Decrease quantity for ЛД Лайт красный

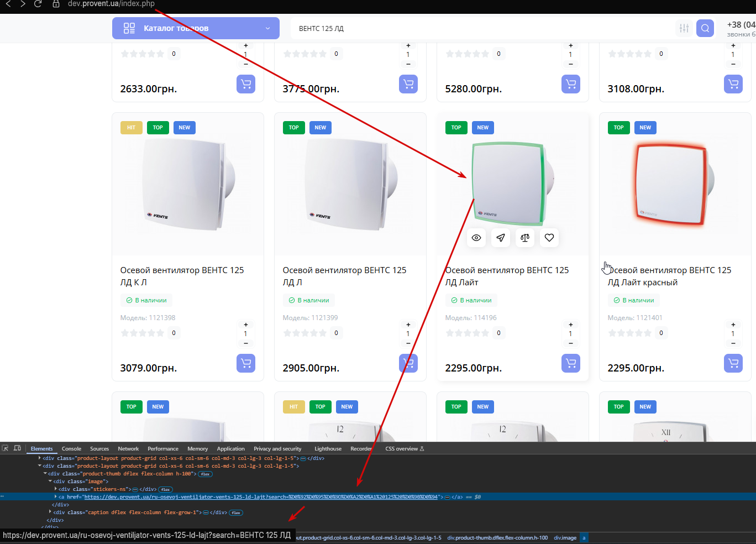(733, 343)
